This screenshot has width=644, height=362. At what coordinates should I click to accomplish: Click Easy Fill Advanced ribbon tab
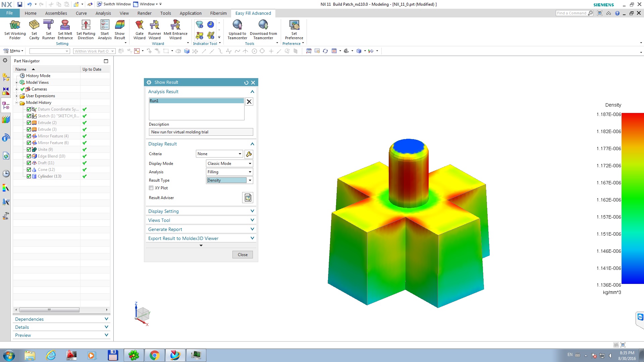pyautogui.click(x=253, y=13)
